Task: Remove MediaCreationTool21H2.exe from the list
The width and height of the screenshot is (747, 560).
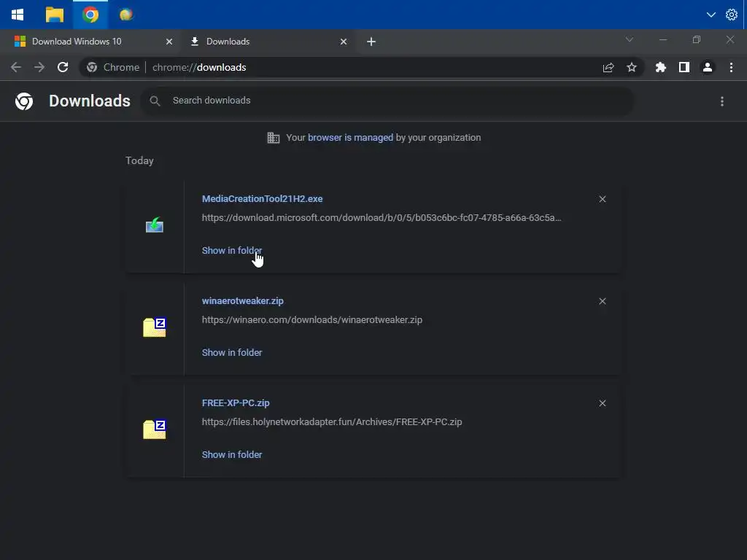Action: pos(602,199)
